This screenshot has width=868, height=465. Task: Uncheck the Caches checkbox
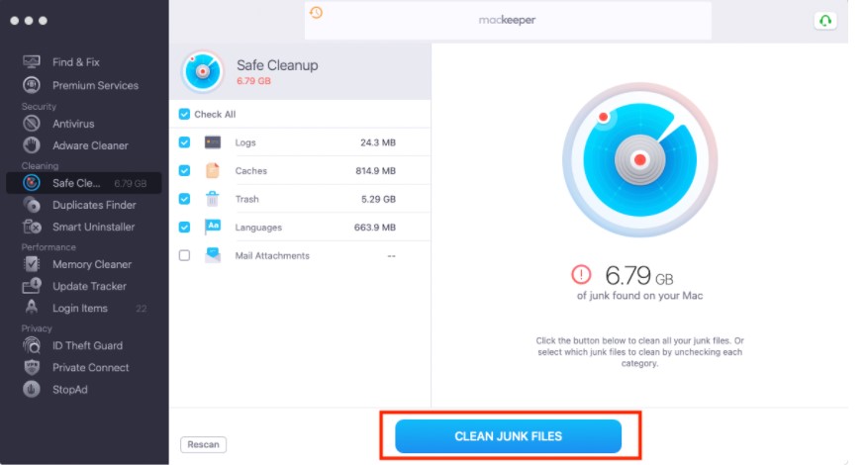tap(184, 170)
